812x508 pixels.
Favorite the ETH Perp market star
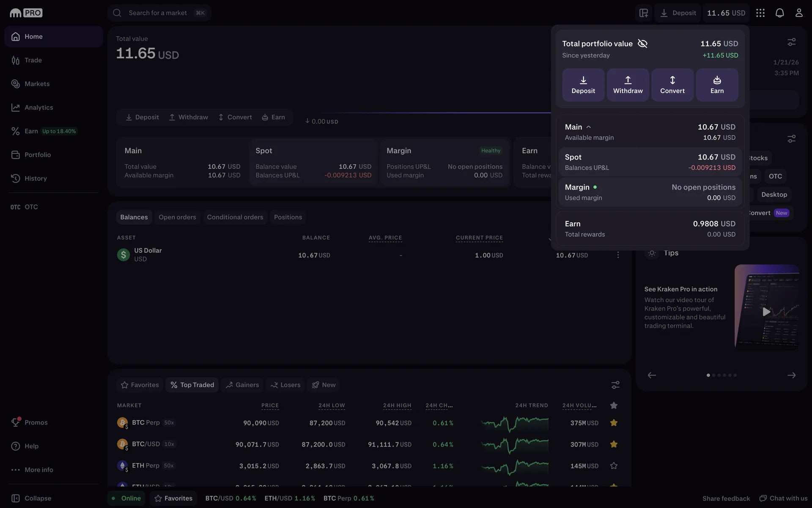[x=614, y=466]
